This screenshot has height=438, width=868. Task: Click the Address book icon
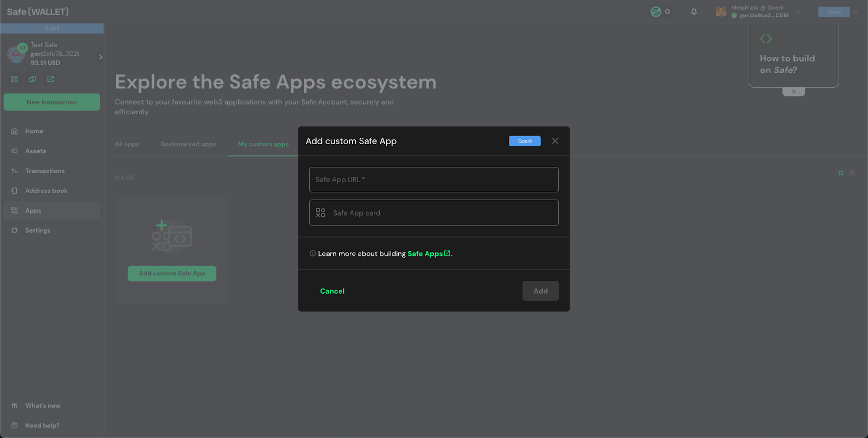(15, 191)
